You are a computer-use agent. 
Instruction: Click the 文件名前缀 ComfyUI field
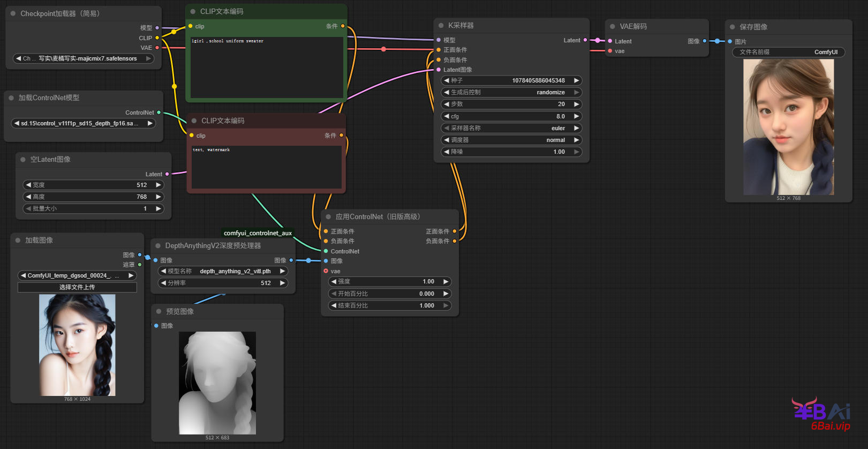pyautogui.click(x=788, y=52)
